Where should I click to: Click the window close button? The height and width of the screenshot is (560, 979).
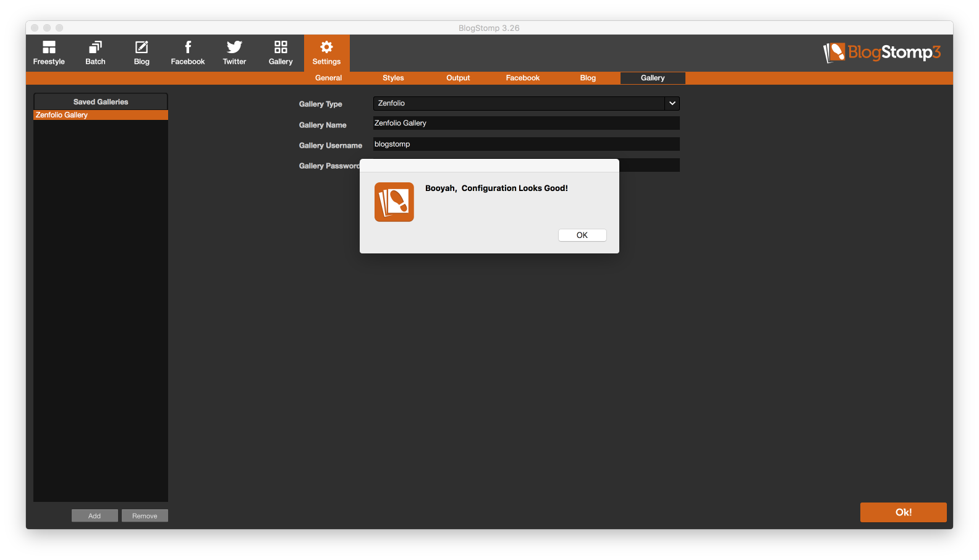pos(35,28)
